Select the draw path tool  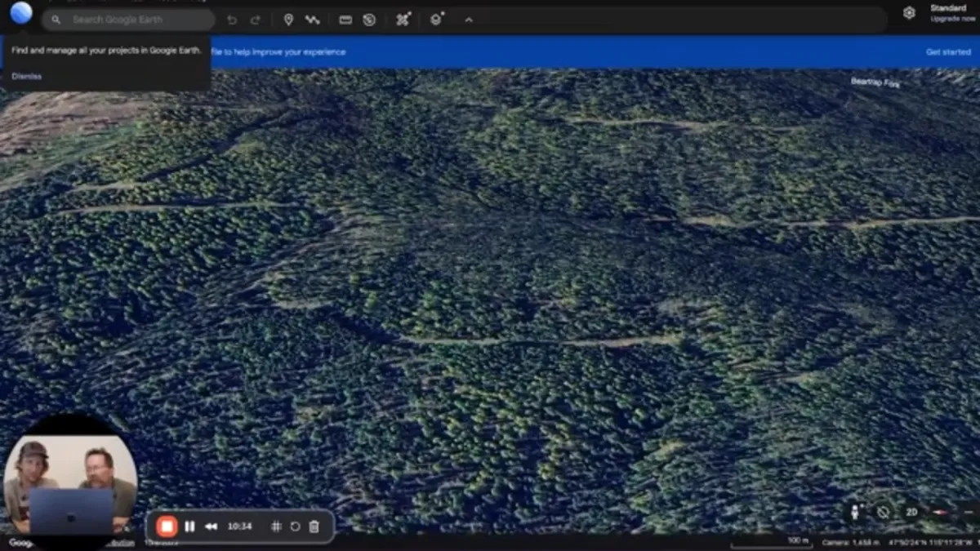tap(312, 20)
